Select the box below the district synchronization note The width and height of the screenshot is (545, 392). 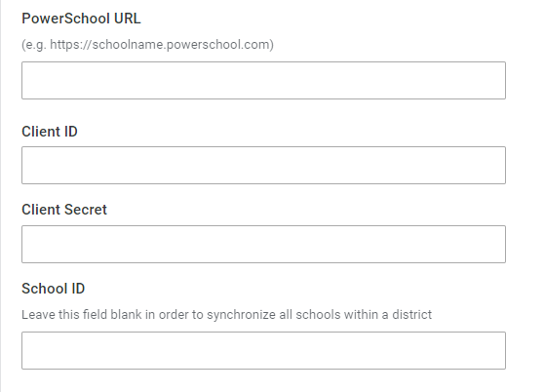[x=263, y=350]
